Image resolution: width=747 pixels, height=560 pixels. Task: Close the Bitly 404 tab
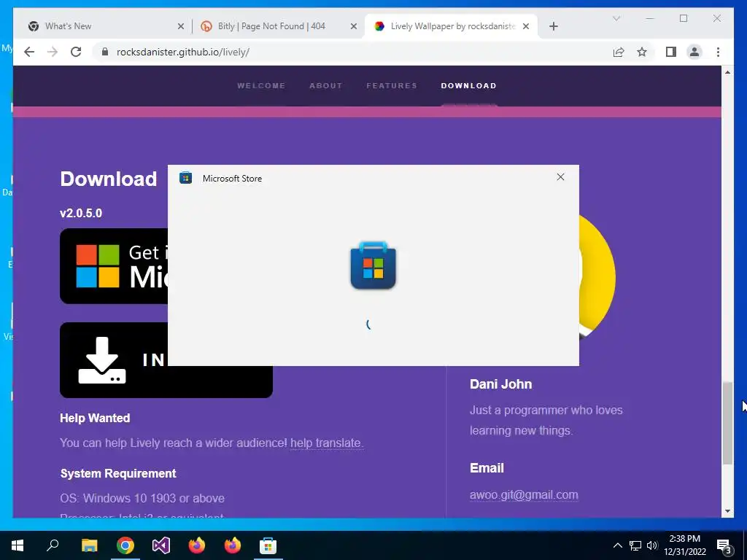(x=354, y=26)
